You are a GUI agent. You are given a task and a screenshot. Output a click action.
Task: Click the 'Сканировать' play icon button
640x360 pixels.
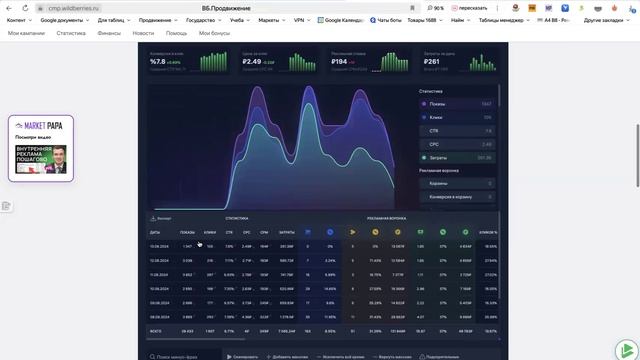pos(229,357)
